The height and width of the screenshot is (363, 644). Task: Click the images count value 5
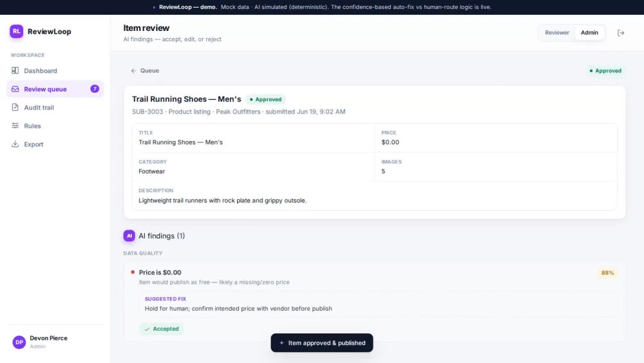383,172
